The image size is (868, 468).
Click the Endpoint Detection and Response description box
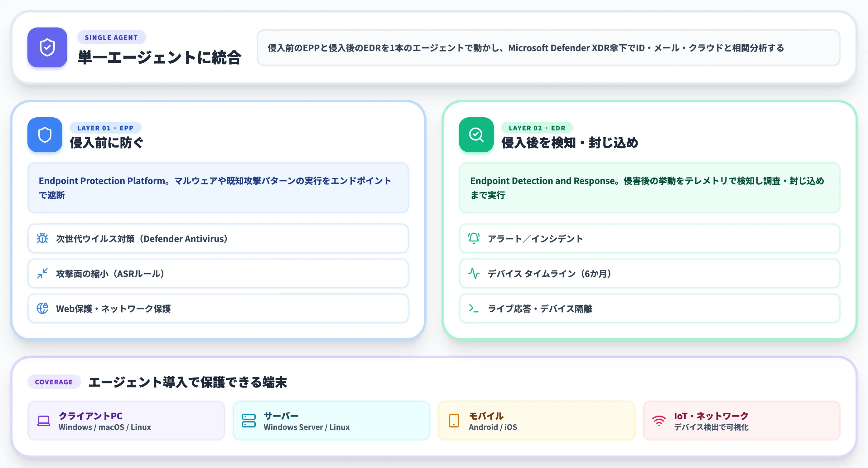(x=649, y=188)
